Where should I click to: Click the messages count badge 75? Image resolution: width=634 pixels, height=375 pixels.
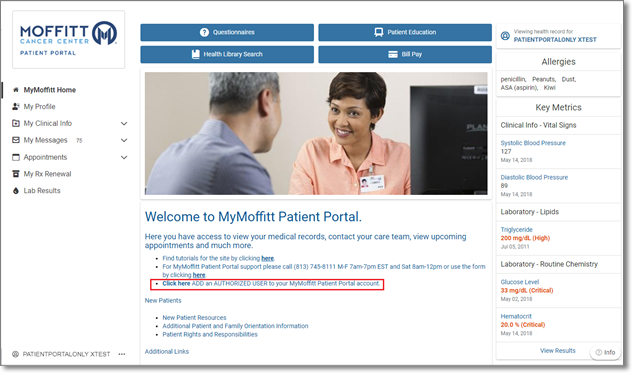[79, 141]
